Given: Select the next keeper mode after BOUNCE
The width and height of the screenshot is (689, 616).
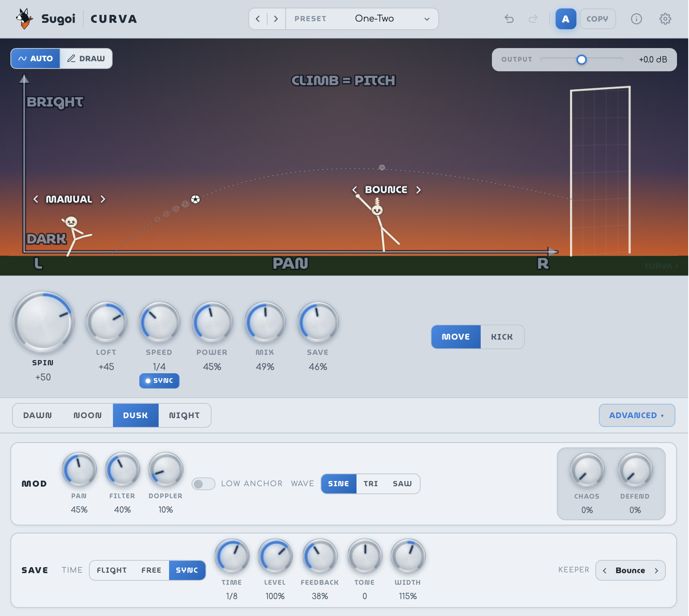Looking at the screenshot, I should click(418, 189).
